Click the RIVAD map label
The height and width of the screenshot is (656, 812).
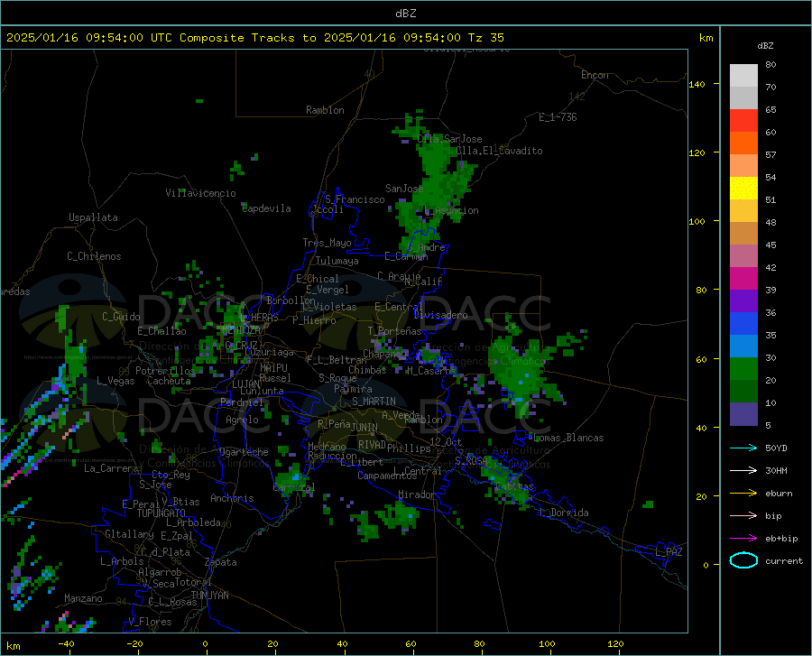pyautogui.click(x=372, y=445)
